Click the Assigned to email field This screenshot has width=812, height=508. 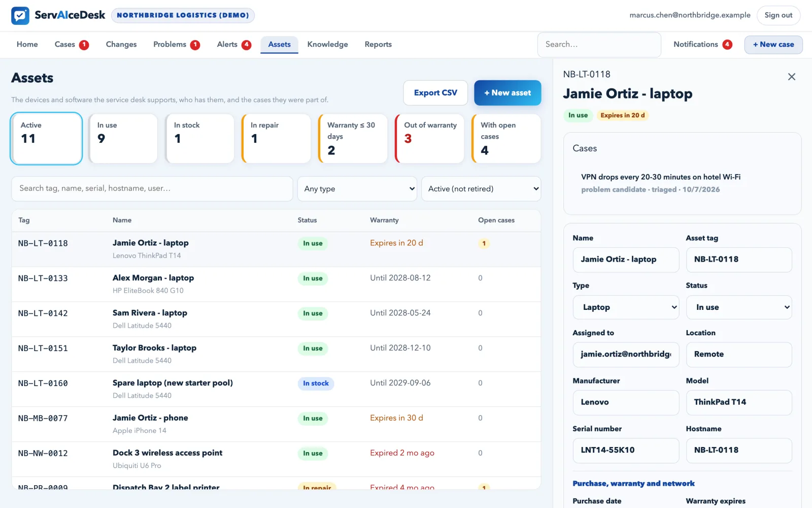(x=626, y=355)
